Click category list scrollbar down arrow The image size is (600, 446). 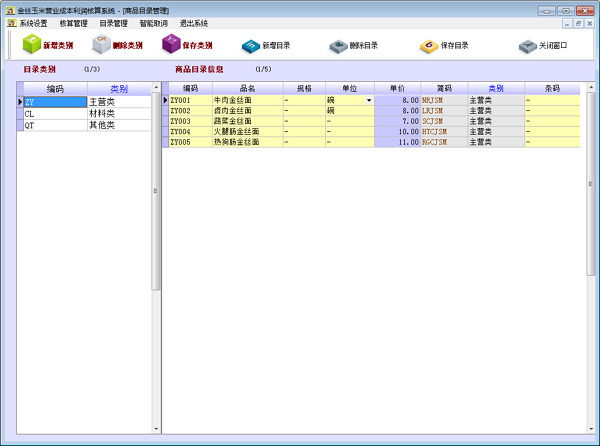click(156, 429)
